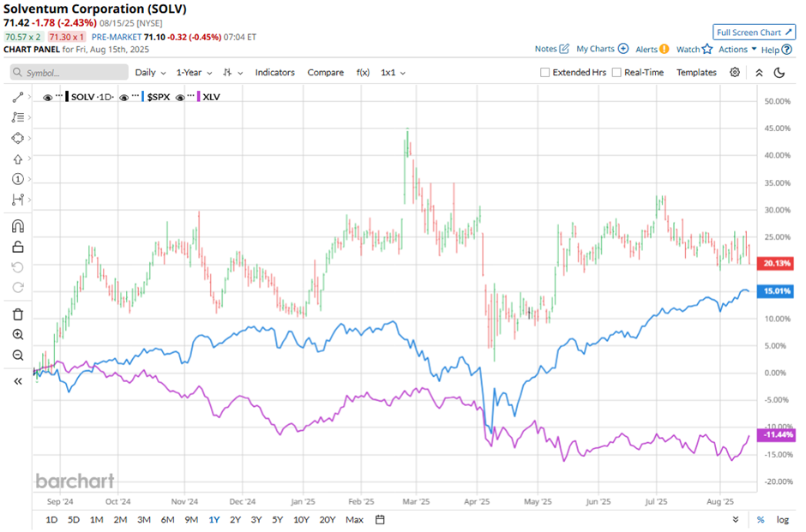806x532 pixels.
Task: Open the Compare menu
Action: pyautogui.click(x=325, y=73)
